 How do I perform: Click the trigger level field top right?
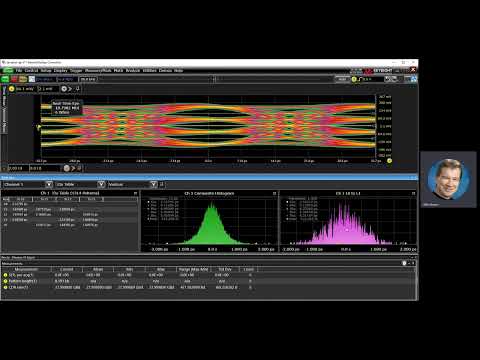373,79
